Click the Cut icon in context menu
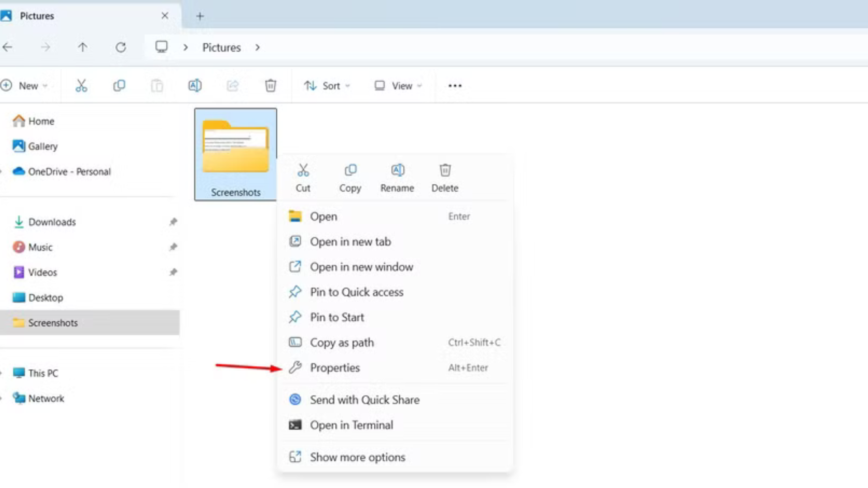The width and height of the screenshot is (868, 488). (x=303, y=171)
